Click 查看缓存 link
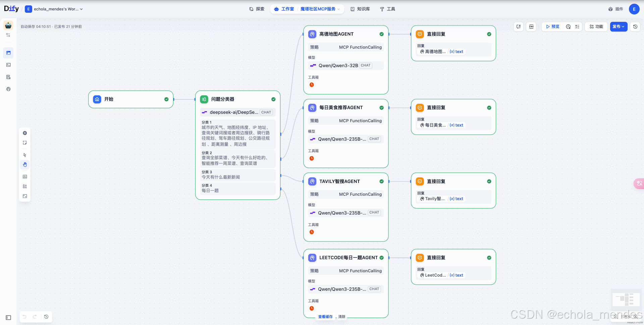644x325 pixels. tap(325, 317)
